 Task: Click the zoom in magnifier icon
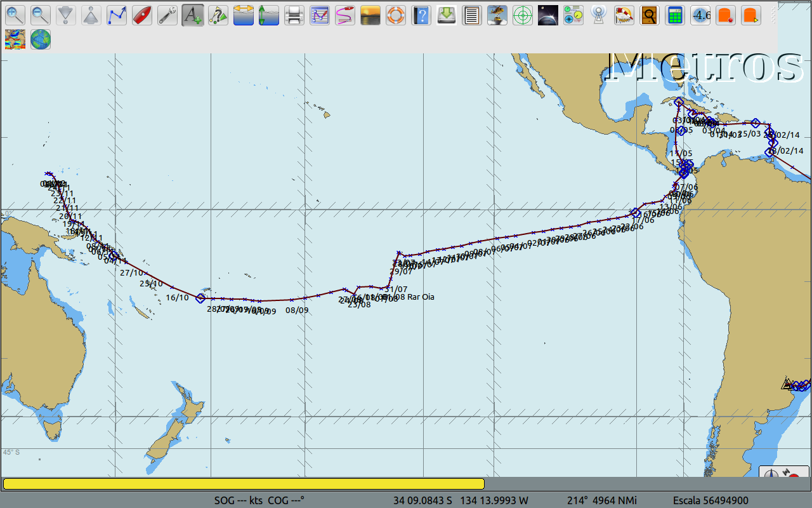click(15, 15)
